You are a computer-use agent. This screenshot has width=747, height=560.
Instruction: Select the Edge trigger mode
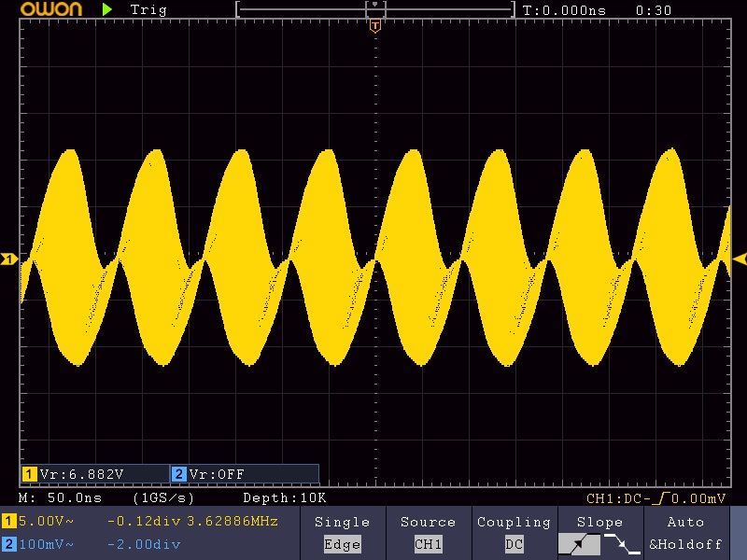click(342, 544)
